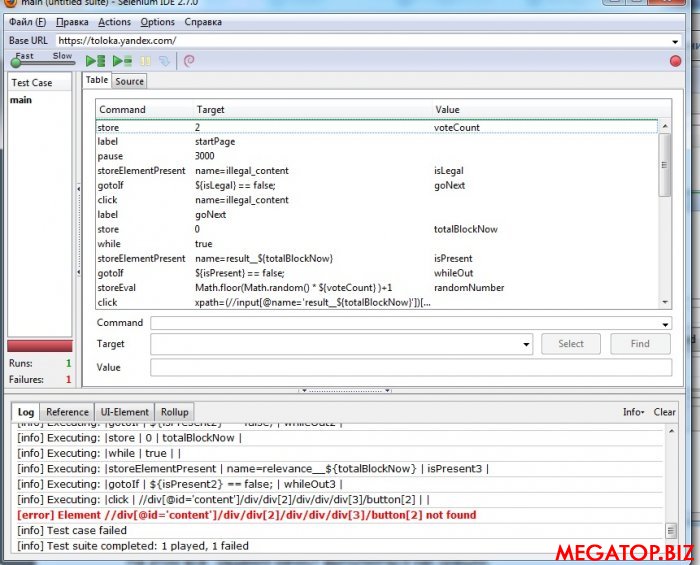Open the Правка menu
Screen dimensions: 700x565
[72, 22]
